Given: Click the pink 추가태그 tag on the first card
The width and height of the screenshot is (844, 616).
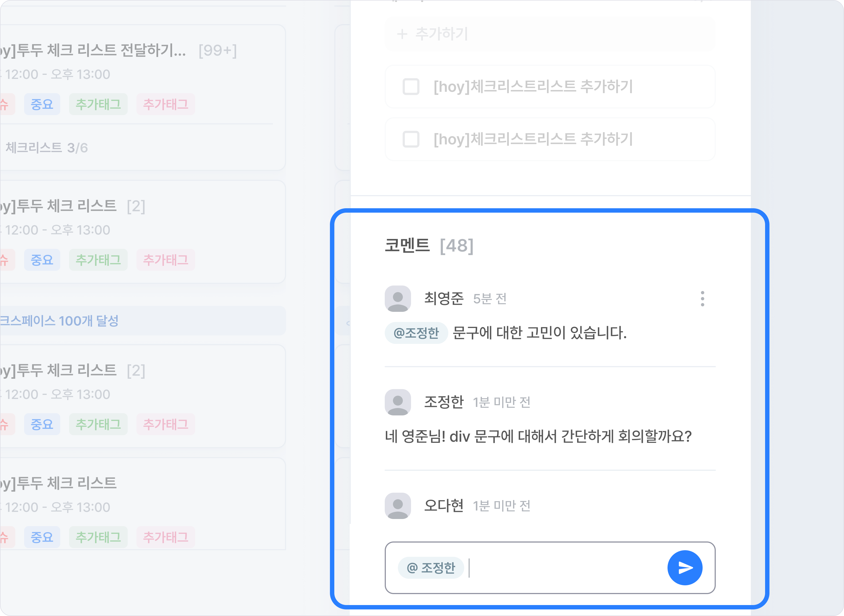Looking at the screenshot, I should click(x=166, y=104).
